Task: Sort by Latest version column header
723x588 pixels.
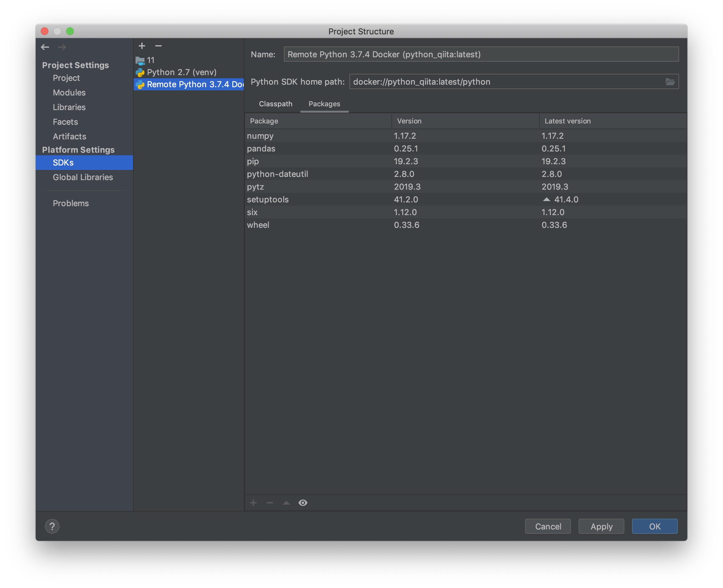Action: click(x=613, y=121)
